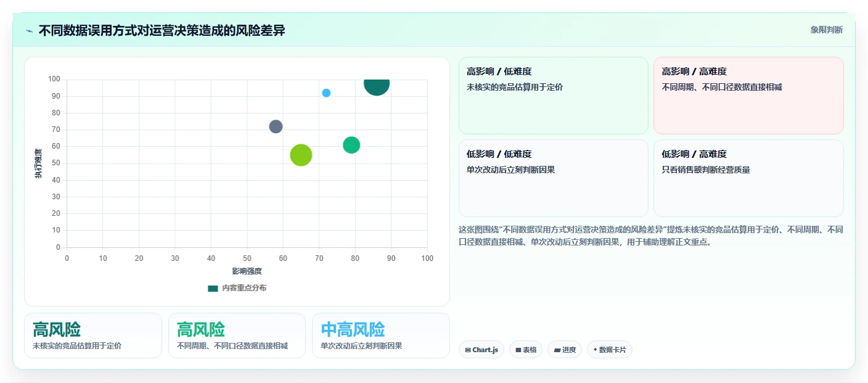Screen dimensions: 868x383
Task: Click the 数据卡片 tag
Action: coord(610,350)
